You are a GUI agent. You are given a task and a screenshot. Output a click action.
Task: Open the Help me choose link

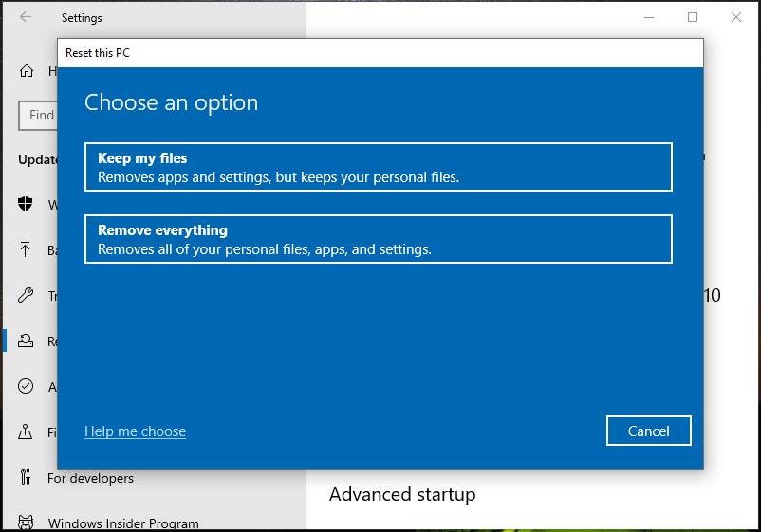(x=135, y=431)
